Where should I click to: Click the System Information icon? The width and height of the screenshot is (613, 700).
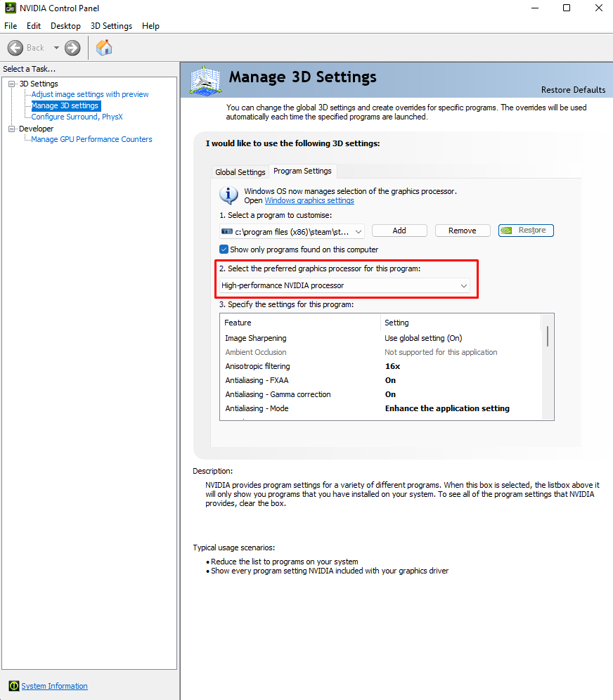14,686
